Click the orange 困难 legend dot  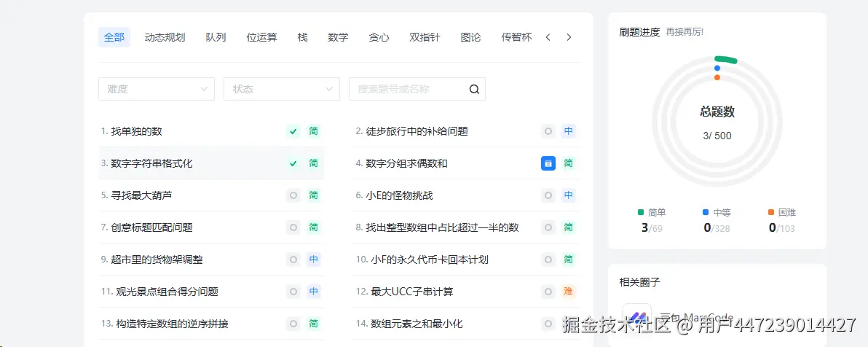point(771,212)
